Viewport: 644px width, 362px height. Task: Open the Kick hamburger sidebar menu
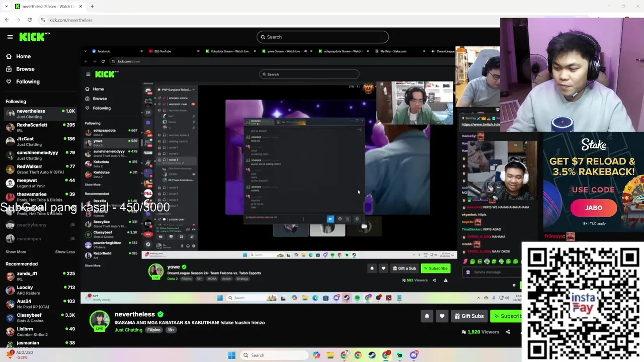(x=10, y=37)
